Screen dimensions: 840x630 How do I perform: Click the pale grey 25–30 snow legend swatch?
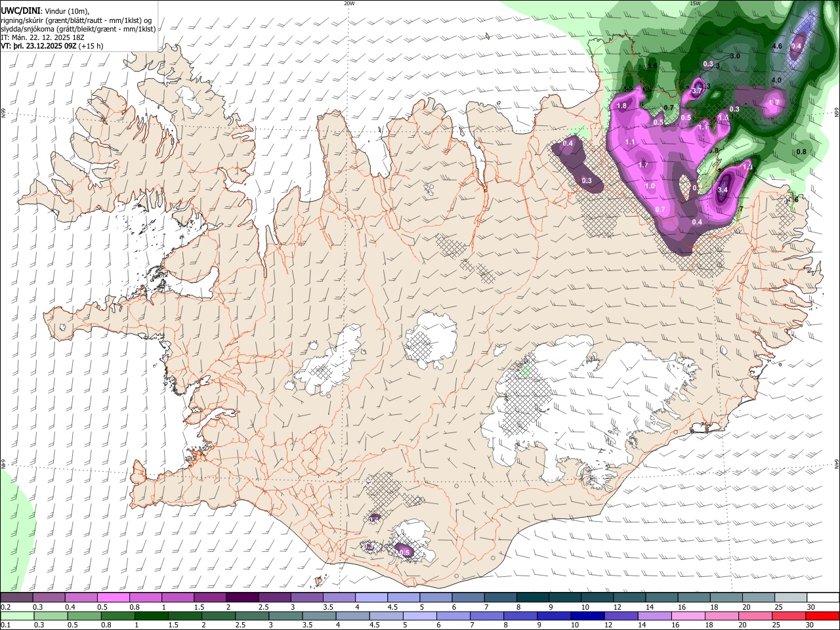coord(791,597)
